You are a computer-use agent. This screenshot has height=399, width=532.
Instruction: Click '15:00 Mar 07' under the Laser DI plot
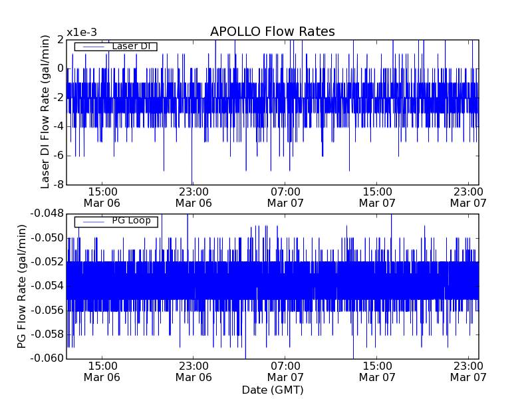(x=377, y=198)
